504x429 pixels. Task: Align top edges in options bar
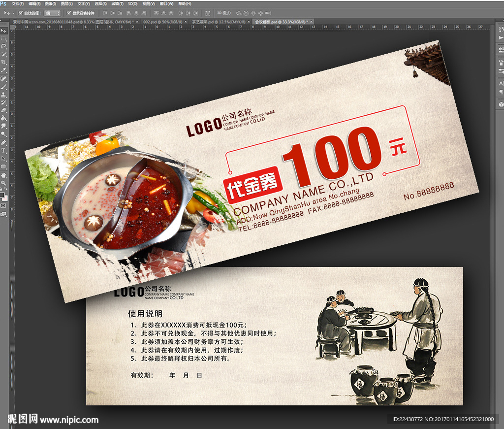105,13
